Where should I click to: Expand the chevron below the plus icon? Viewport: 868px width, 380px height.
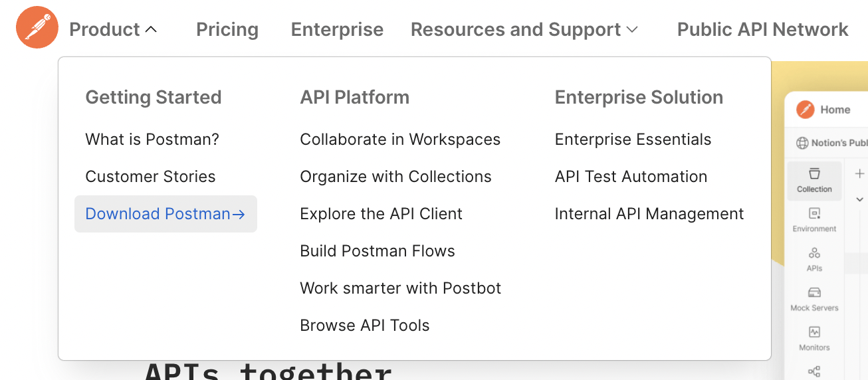[x=859, y=199]
